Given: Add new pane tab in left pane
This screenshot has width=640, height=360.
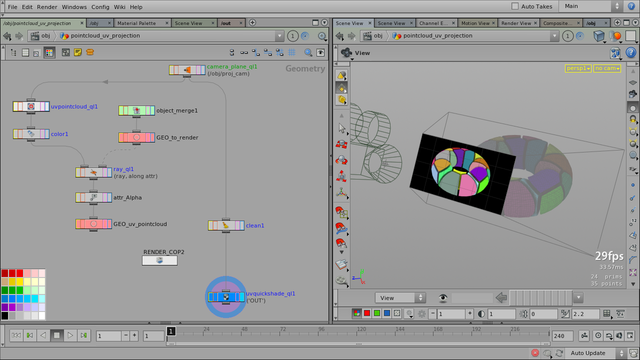Looking at the screenshot, I should pyautogui.click(x=252, y=22).
